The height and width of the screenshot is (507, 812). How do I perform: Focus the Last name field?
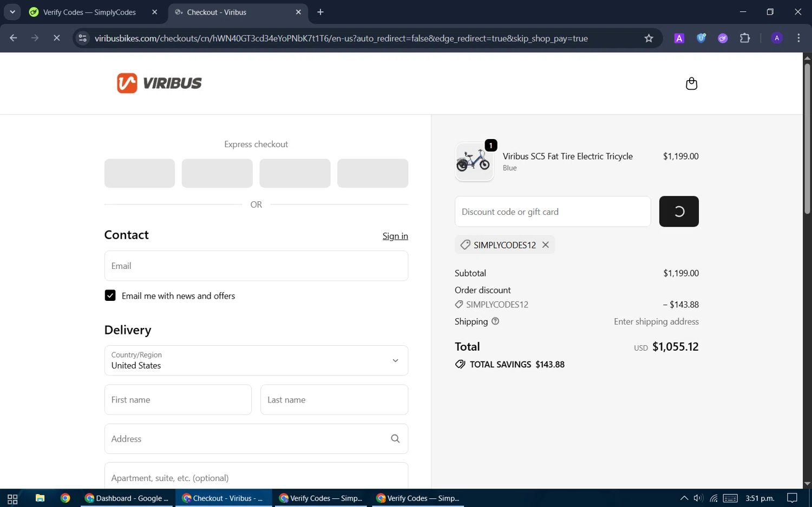334,400
